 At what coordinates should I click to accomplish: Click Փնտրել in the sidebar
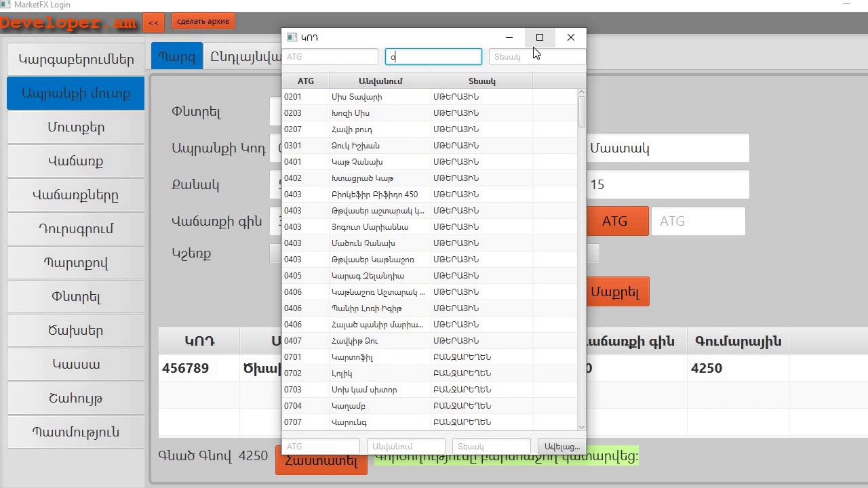(76, 296)
